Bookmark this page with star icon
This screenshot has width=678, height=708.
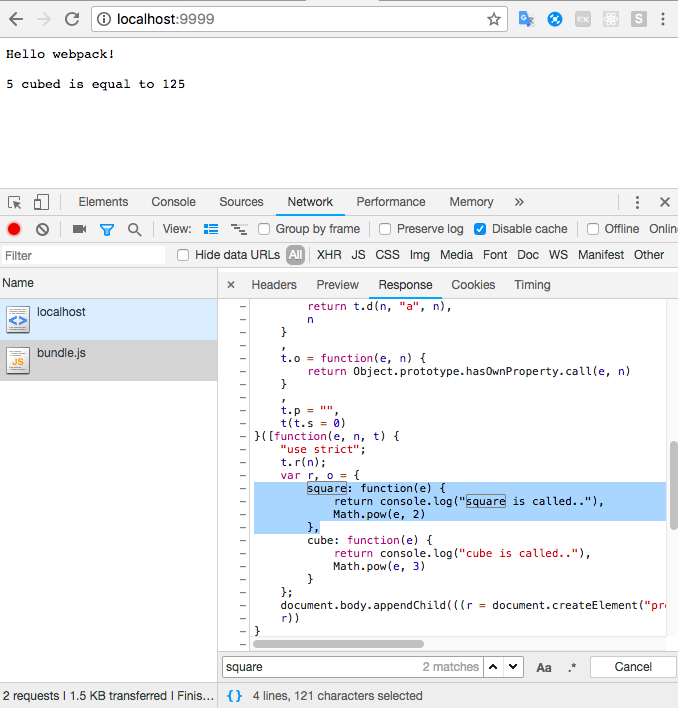[x=494, y=19]
